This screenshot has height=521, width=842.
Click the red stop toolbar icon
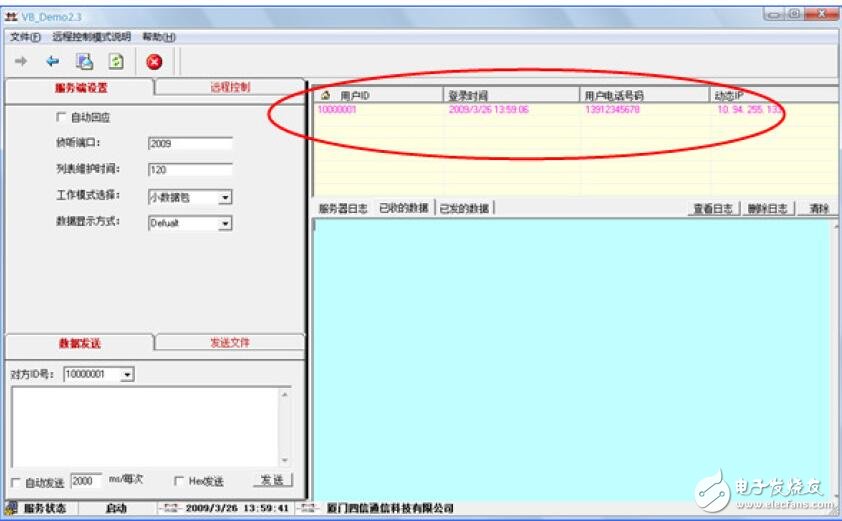coord(154,62)
